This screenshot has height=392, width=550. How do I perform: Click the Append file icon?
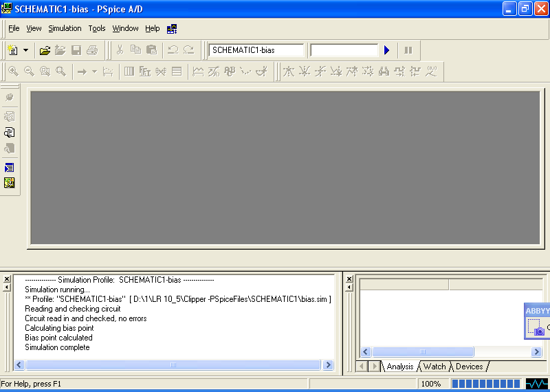click(60, 50)
